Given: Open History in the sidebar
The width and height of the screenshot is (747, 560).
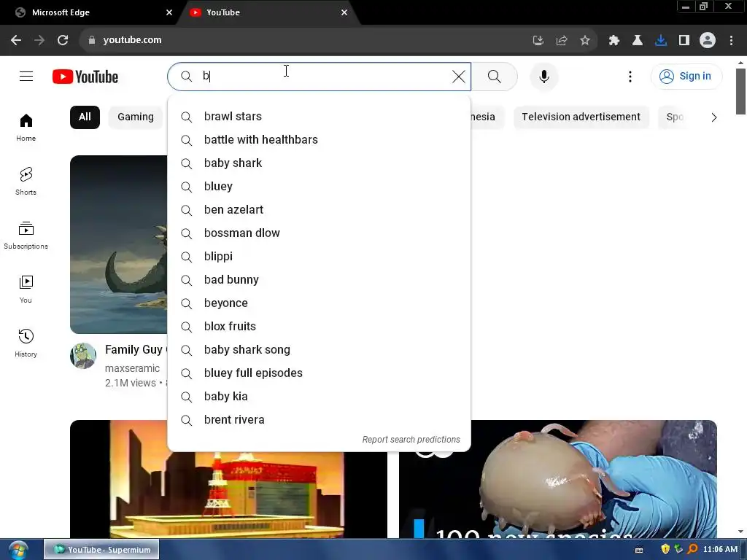Looking at the screenshot, I should (26, 343).
